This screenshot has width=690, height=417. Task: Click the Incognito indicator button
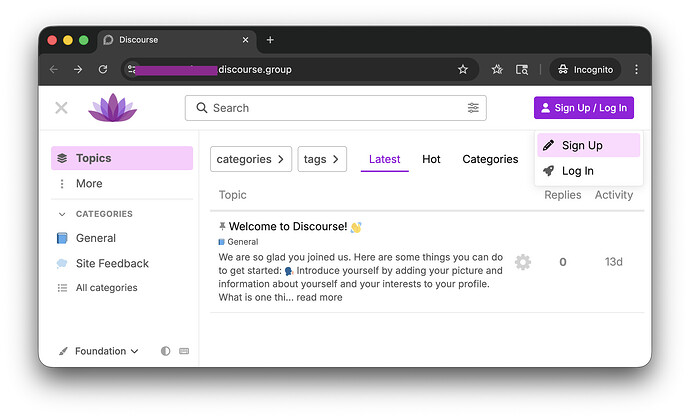(585, 70)
